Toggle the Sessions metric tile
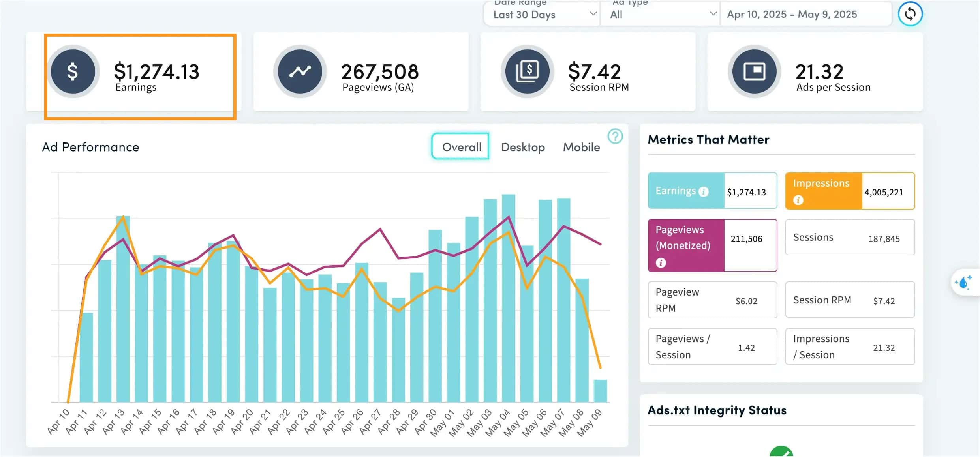Viewport: 980px width, 457px height. click(850, 237)
